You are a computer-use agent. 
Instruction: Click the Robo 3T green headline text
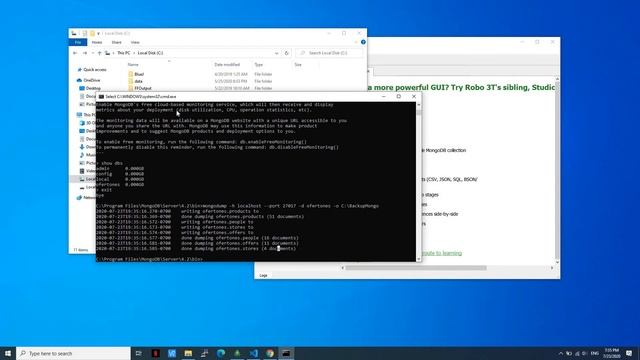tap(461, 87)
